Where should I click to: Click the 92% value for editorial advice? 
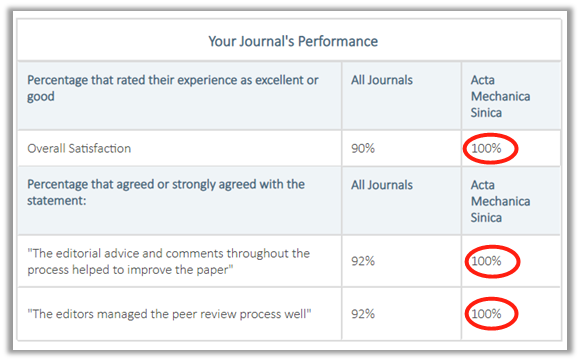point(363,261)
